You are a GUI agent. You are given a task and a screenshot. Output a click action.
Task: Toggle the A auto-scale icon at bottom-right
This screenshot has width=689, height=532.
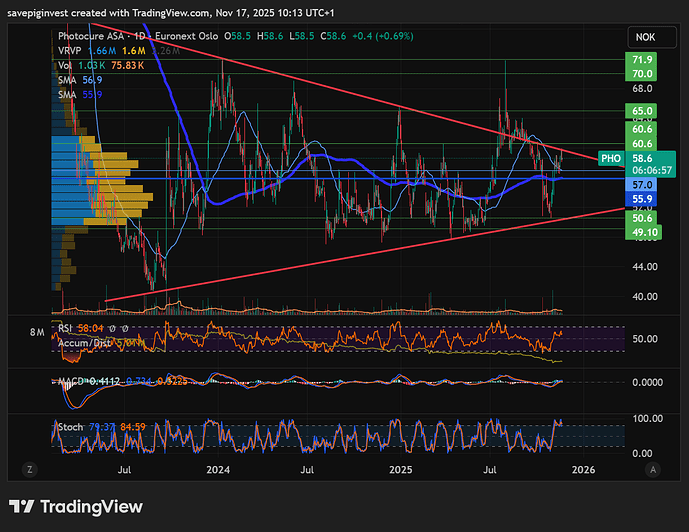tap(651, 468)
